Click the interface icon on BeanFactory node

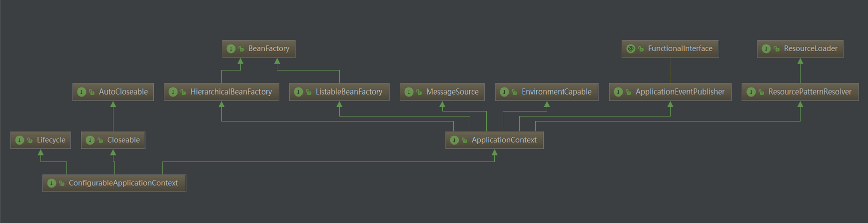tap(231, 48)
